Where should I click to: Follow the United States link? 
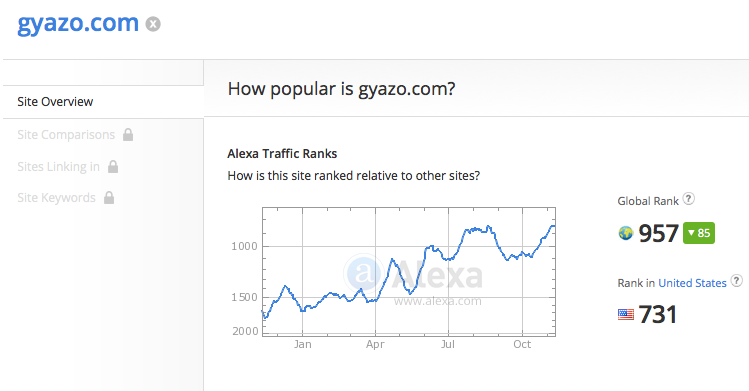(x=692, y=283)
